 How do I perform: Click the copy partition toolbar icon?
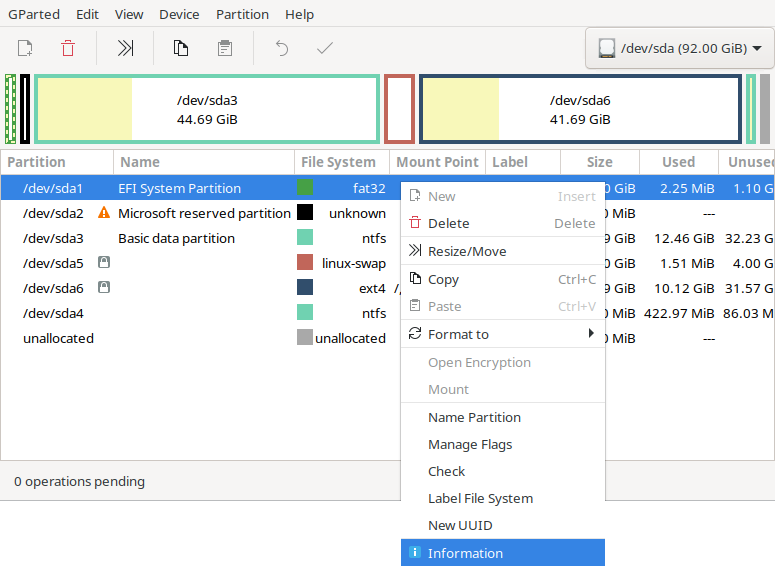pyautogui.click(x=181, y=48)
